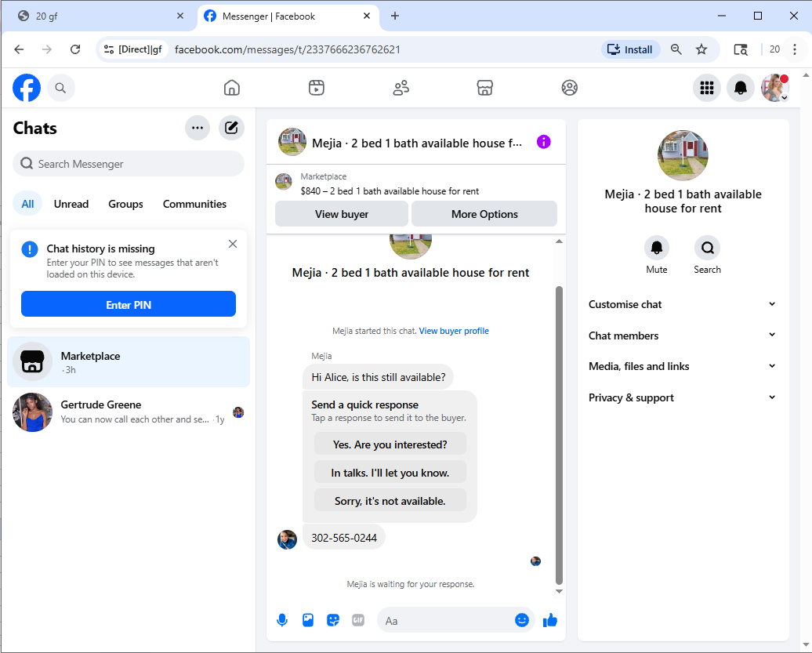This screenshot has width=812, height=653.
Task: Attach a photo with image icon
Action: point(307,620)
